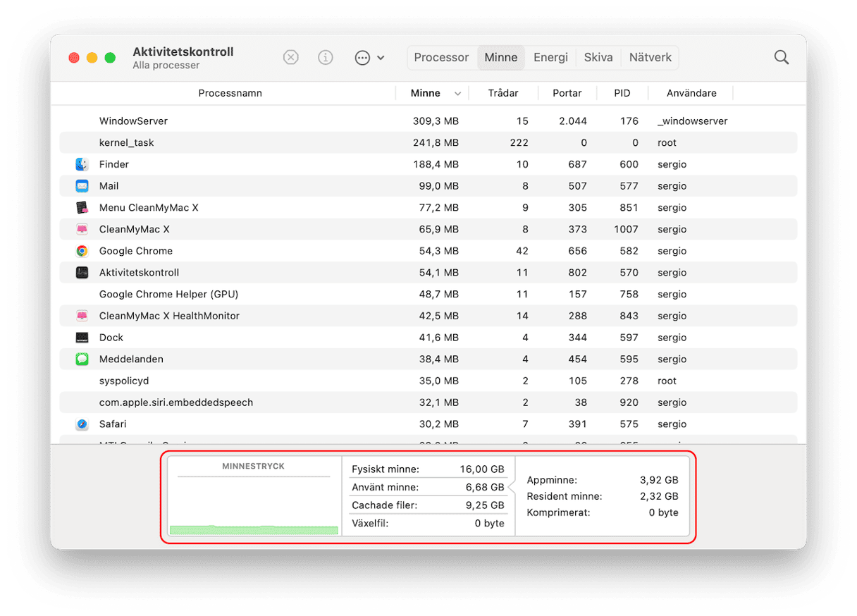This screenshot has height=616, width=857.
Task: Click the Cachade filer 9,25 GB entry
Action: click(428, 505)
